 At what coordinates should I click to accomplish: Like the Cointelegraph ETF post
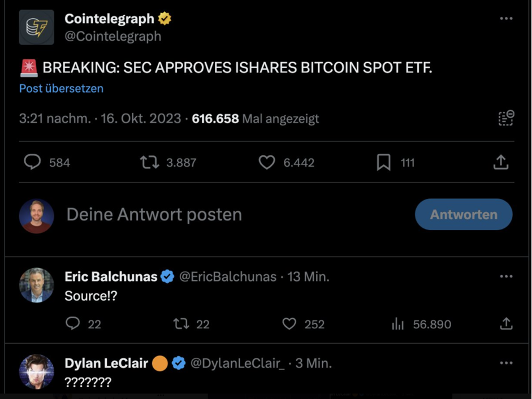(267, 163)
